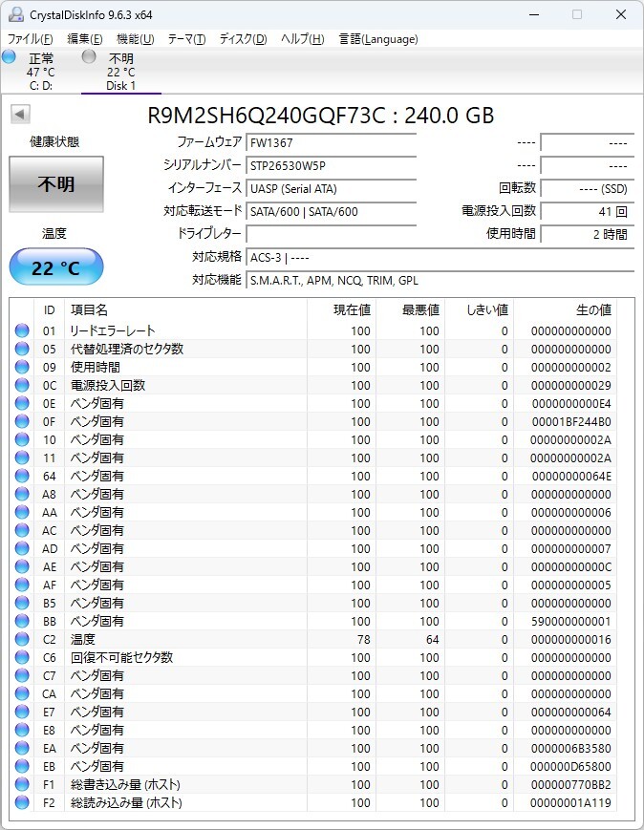Image resolution: width=644 pixels, height=830 pixels.
Task: Click the blue status icon for ID CA
Action: 22,693
